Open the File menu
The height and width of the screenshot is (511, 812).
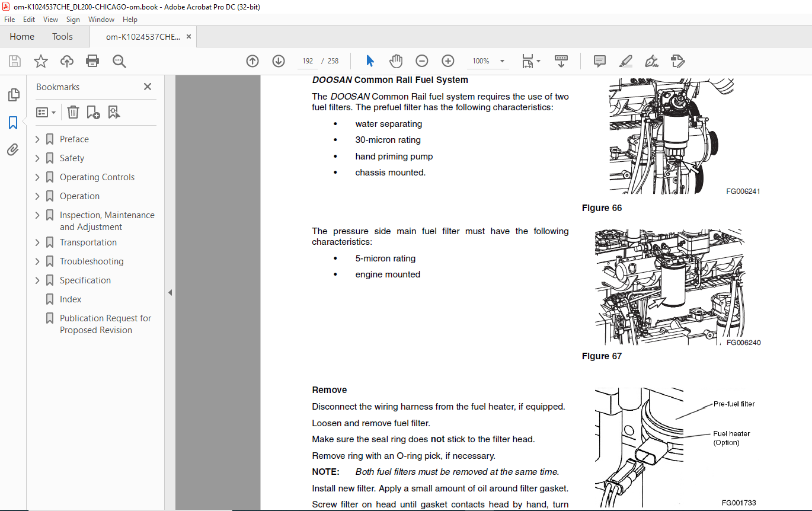coord(9,20)
